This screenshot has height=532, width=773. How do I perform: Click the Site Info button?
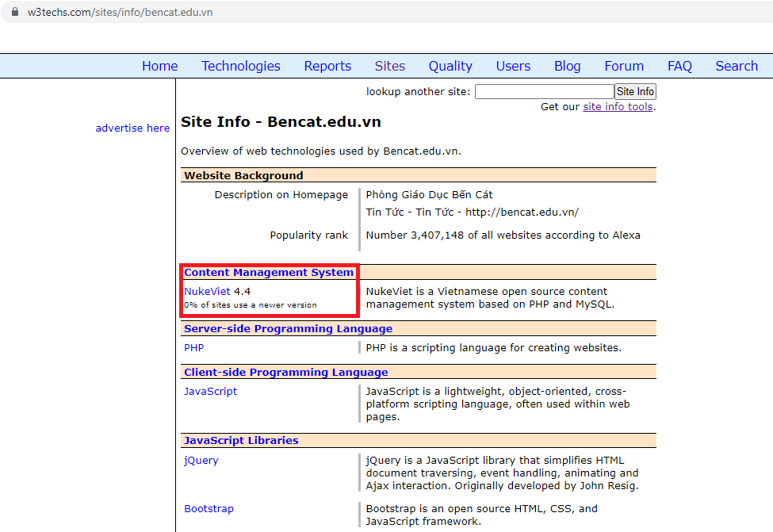(635, 92)
